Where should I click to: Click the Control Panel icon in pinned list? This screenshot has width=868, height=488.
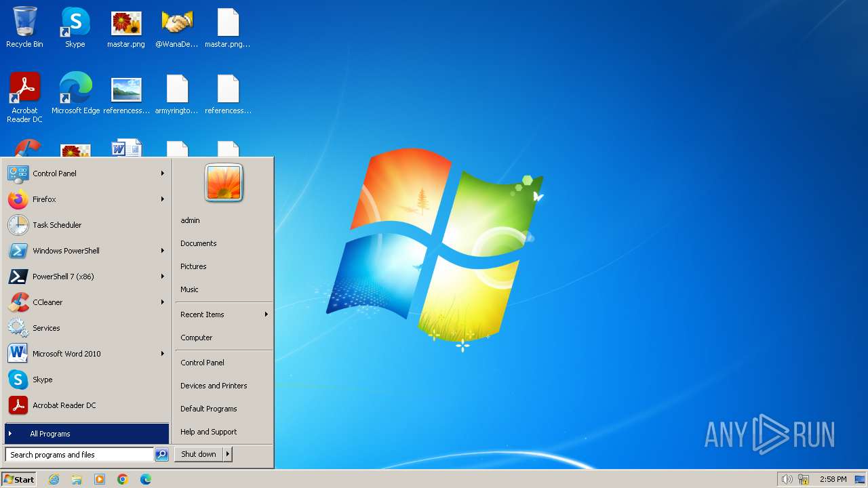(18, 174)
